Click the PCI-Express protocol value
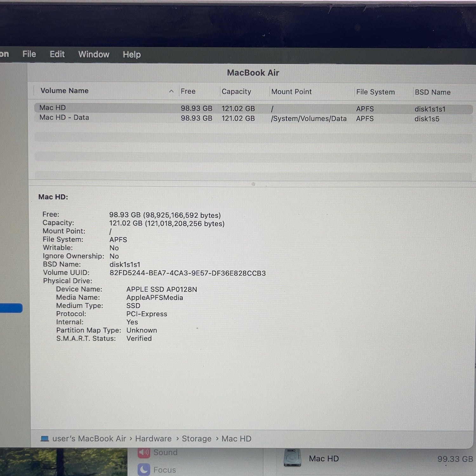476x476 pixels. [147, 314]
